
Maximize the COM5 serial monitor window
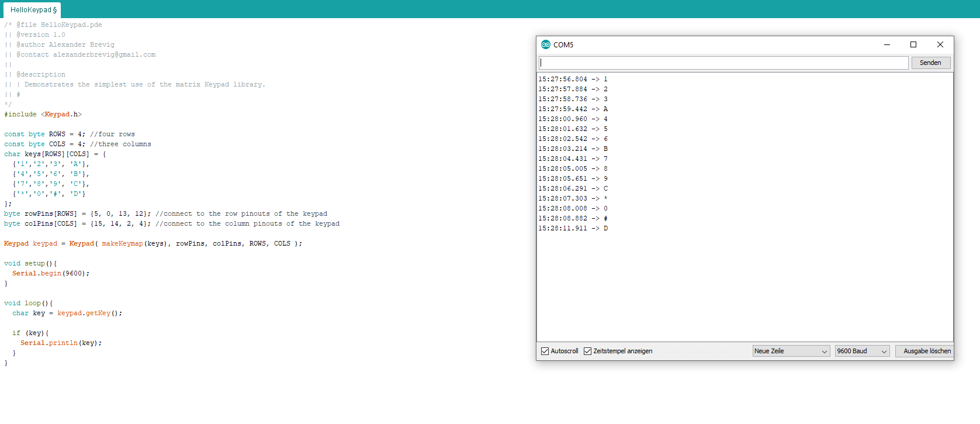pos(913,44)
